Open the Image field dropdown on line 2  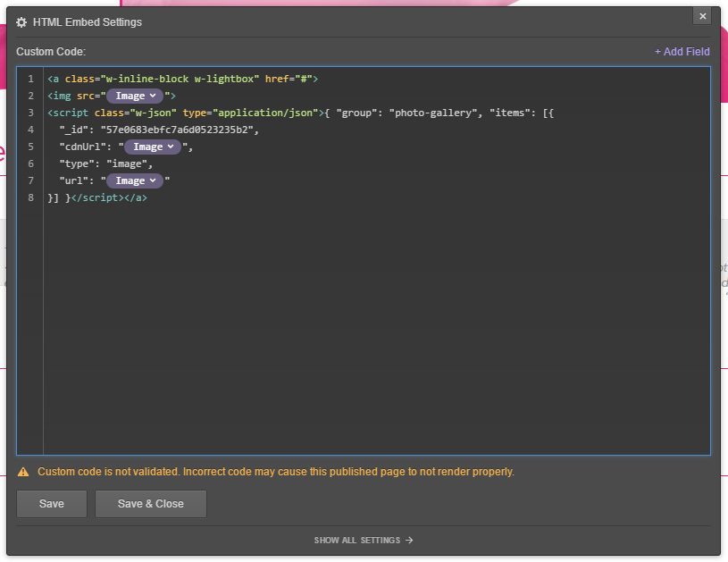pos(135,96)
